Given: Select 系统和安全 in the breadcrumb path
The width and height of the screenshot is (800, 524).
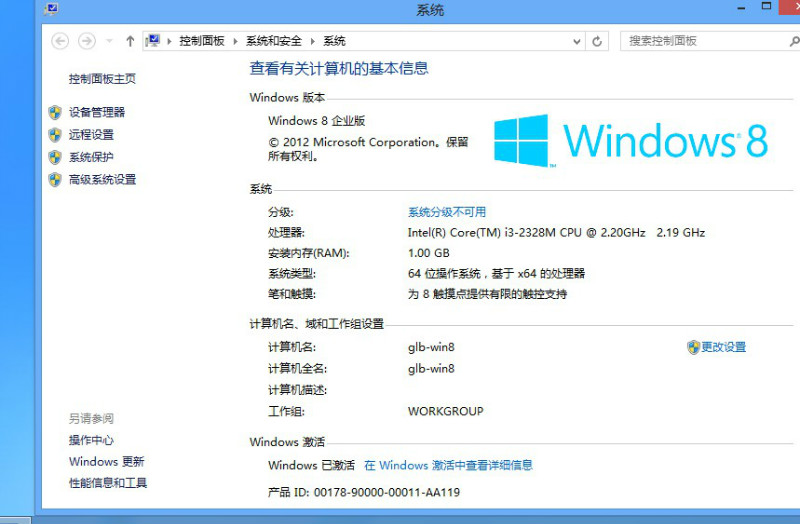Looking at the screenshot, I should pyautogui.click(x=274, y=41).
